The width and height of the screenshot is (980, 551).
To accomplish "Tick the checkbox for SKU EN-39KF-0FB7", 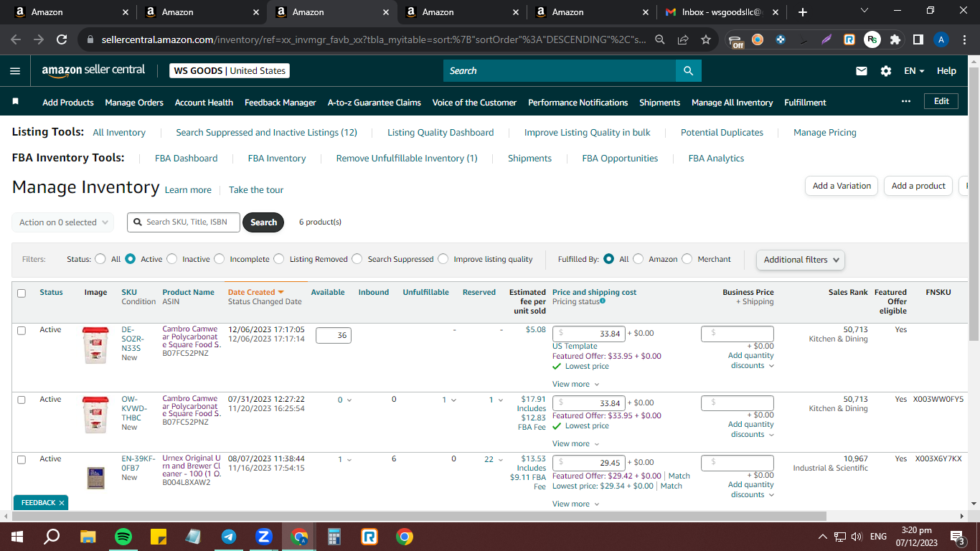I will [22, 459].
